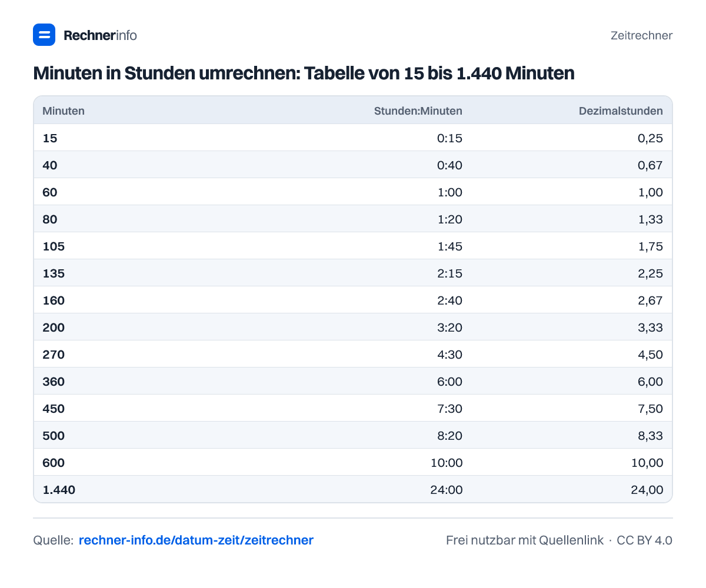This screenshot has width=706, height=588.
Task: Select the 1:45 cell
Action: (x=451, y=246)
